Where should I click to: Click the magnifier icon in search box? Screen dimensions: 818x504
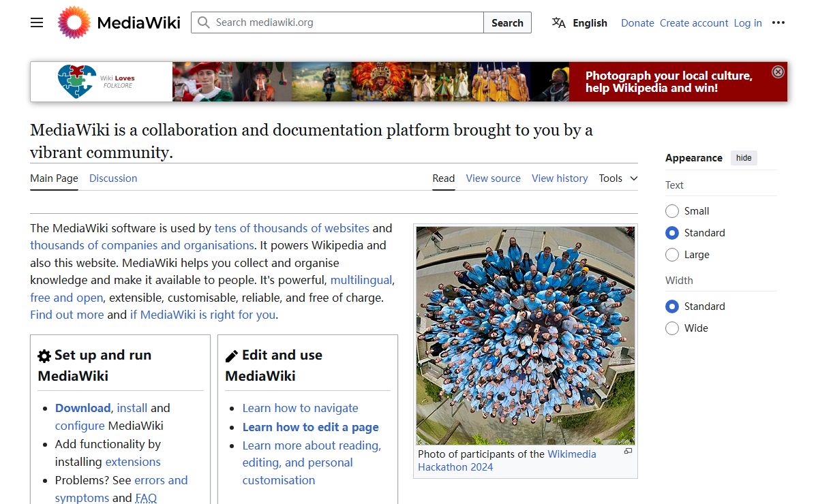(x=203, y=22)
